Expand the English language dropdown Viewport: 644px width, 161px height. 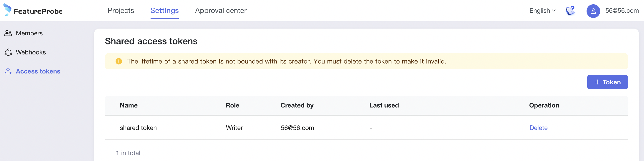[x=542, y=11]
